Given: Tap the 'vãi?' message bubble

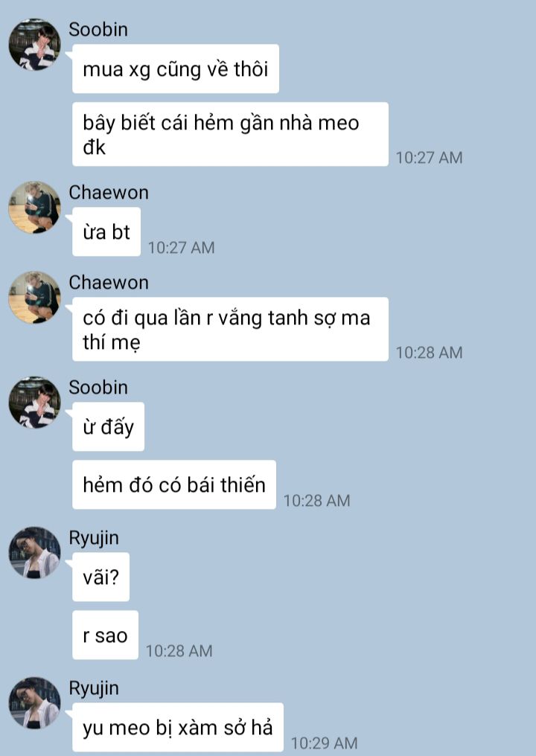Looking at the screenshot, I should point(100,577).
